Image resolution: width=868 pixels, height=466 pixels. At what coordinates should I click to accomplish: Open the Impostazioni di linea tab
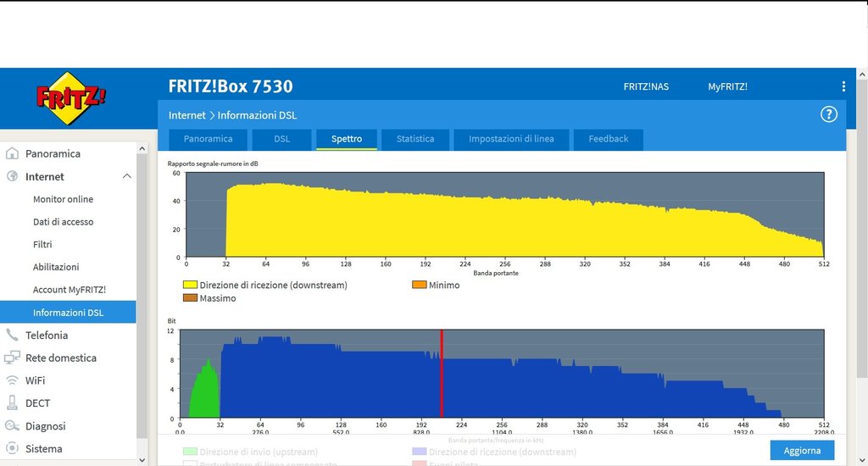pyautogui.click(x=511, y=139)
